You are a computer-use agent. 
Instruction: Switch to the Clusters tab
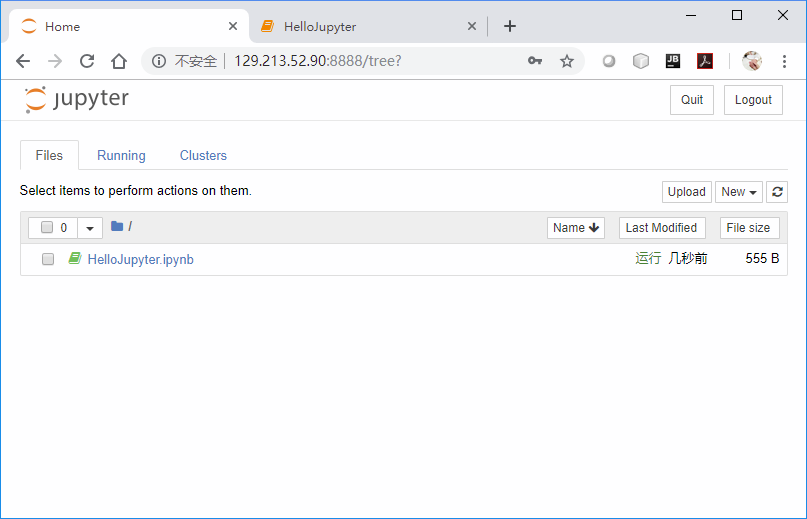coord(203,156)
